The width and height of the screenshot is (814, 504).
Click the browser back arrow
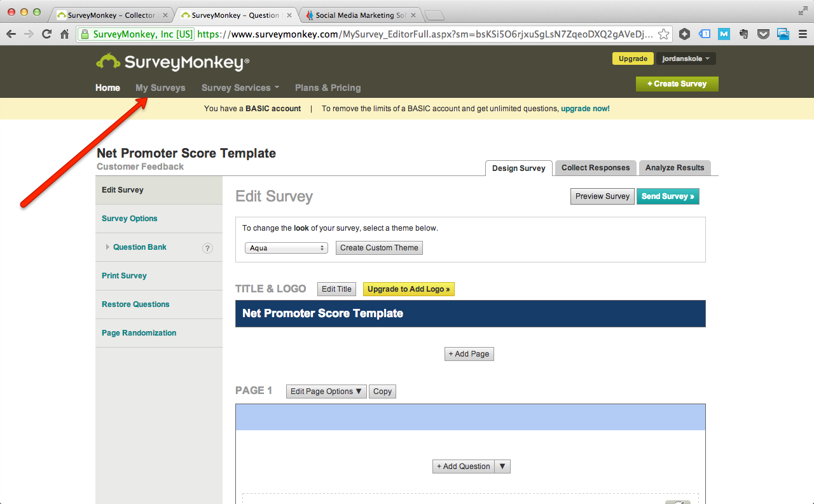pyautogui.click(x=11, y=34)
